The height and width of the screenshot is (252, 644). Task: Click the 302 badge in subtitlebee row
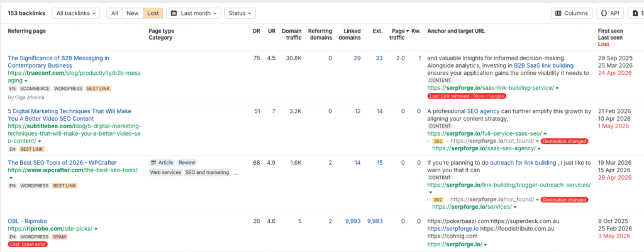[438, 141]
